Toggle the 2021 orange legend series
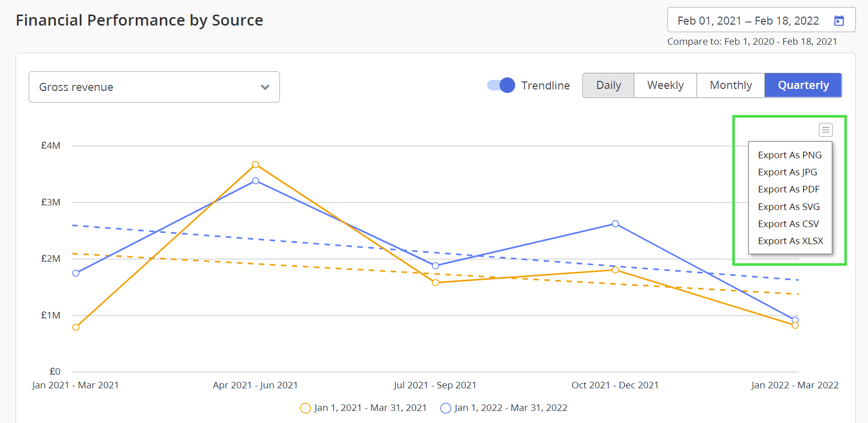Image resolution: width=868 pixels, height=423 pixels. coord(363,408)
